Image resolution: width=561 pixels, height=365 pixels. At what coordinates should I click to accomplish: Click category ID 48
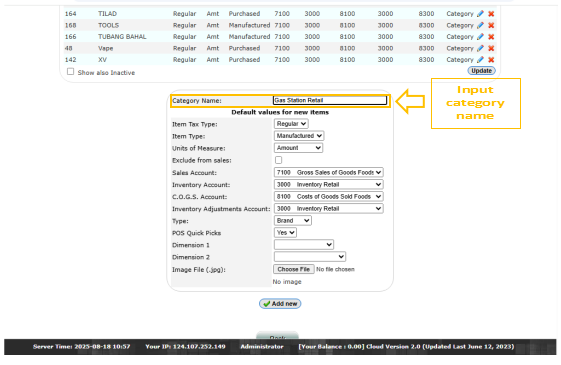69,48
